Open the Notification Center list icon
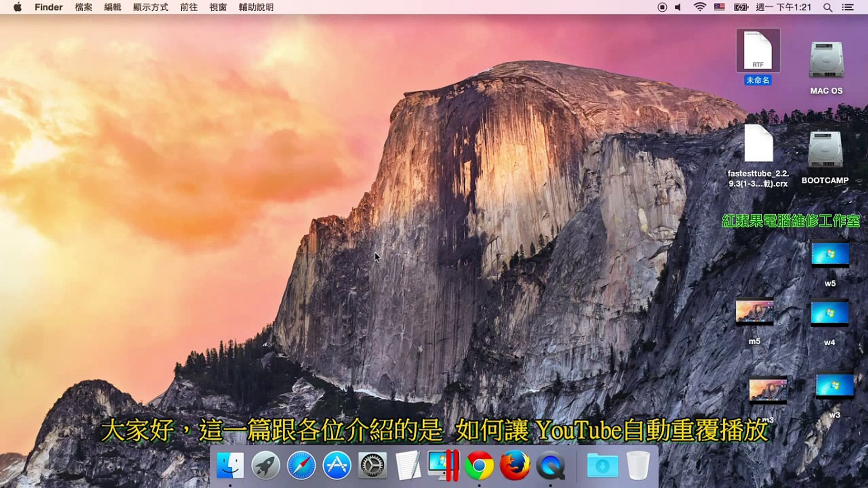Screen dimensions: 868x488 click(848, 7)
